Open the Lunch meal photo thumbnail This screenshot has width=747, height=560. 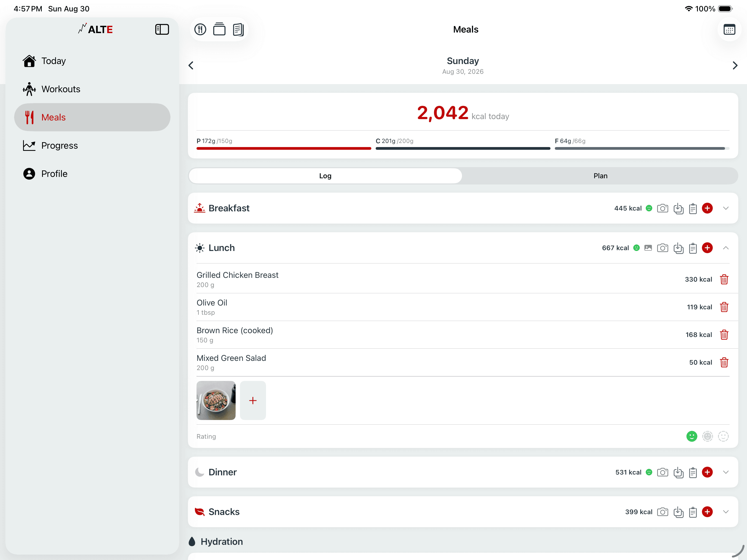[x=216, y=401]
